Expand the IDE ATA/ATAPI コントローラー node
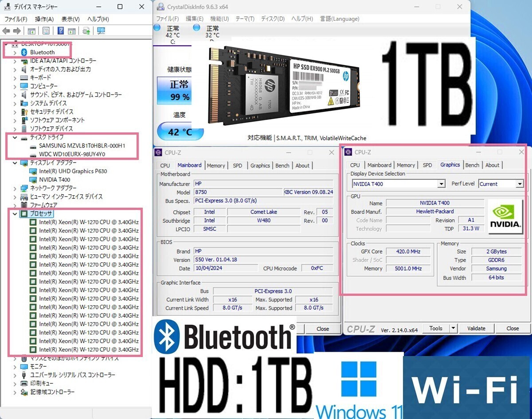 click(x=15, y=61)
